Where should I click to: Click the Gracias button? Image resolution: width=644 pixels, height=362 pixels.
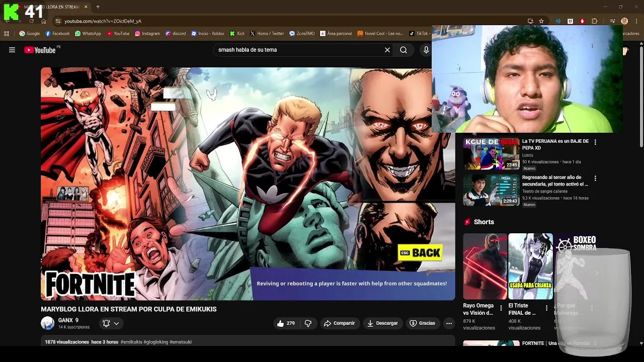[423, 323]
